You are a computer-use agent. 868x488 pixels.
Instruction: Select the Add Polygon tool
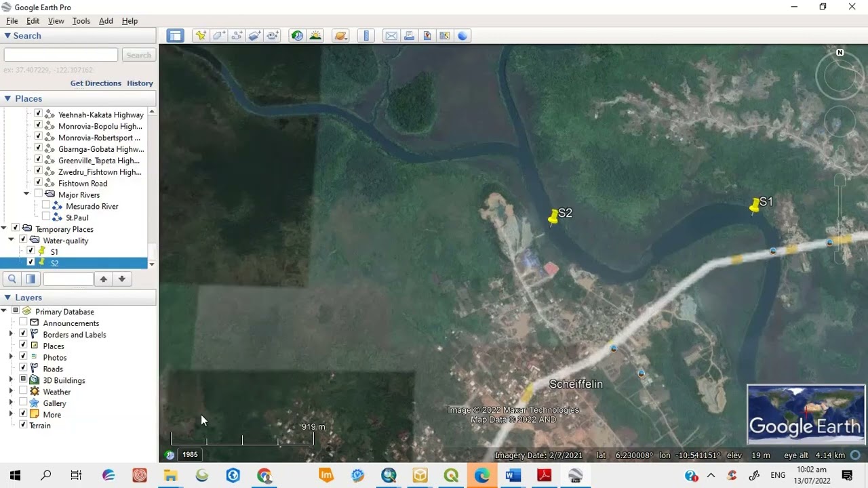(219, 36)
